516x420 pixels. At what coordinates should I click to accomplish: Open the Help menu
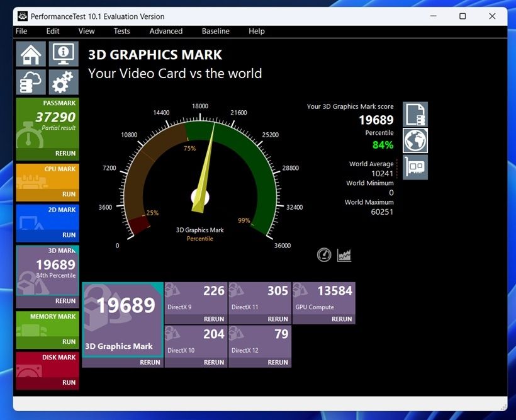pos(257,31)
